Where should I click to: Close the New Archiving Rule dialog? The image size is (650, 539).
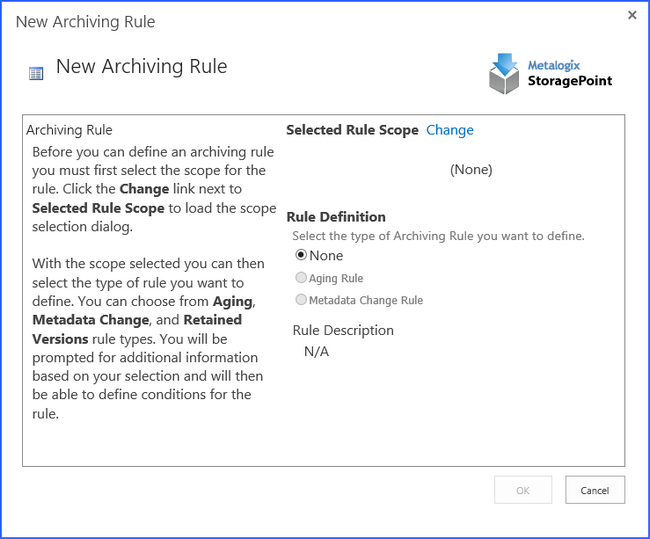click(632, 15)
